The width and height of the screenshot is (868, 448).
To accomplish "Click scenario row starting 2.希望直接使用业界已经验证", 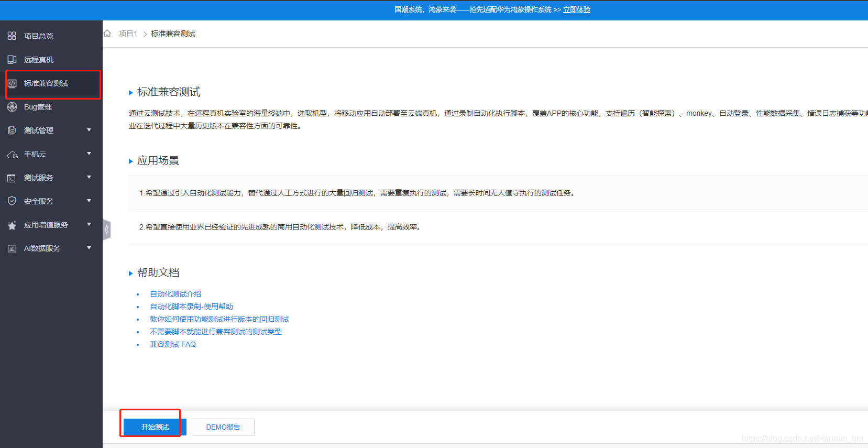I will tap(498, 227).
